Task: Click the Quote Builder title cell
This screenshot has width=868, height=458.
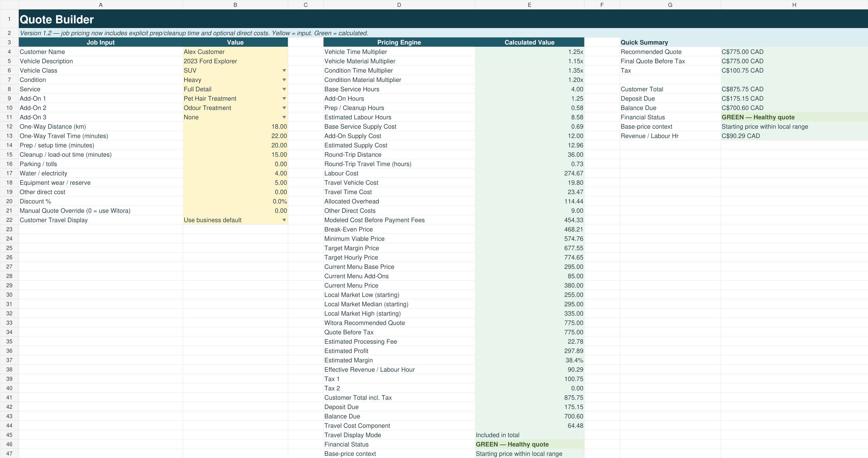Action: (443, 19)
